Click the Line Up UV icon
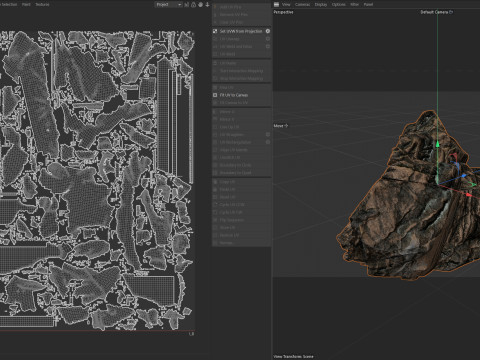The image size is (480, 360). (x=215, y=127)
